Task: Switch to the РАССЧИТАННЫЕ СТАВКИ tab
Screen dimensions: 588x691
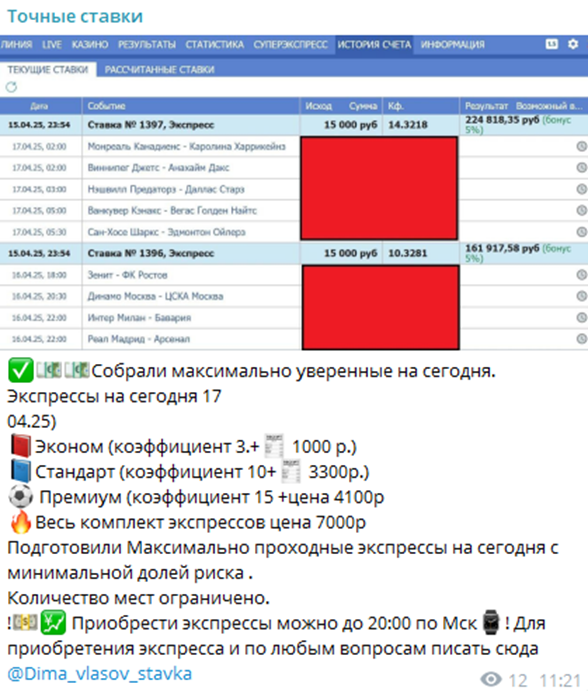Action: [160, 70]
